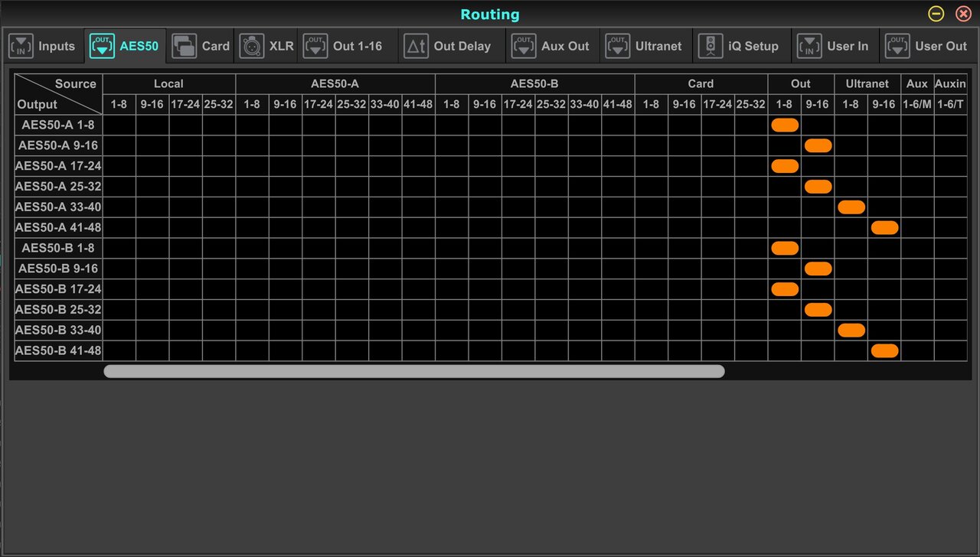The height and width of the screenshot is (557, 980).
Task: Route Aux 1-6/M to AES50-A 41-48
Action: pyautogui.click(x=917, y=227)
